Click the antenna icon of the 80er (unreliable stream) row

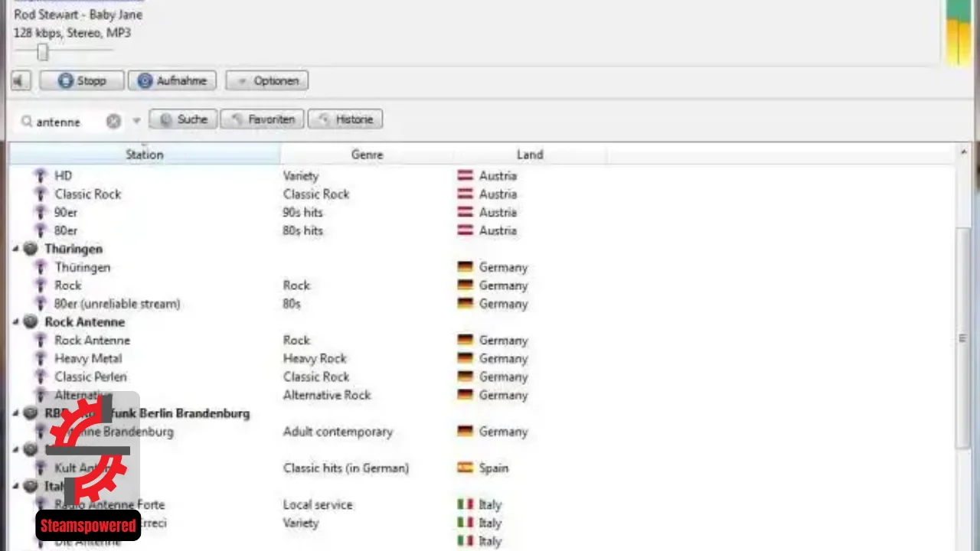click(x=41, y=304)
